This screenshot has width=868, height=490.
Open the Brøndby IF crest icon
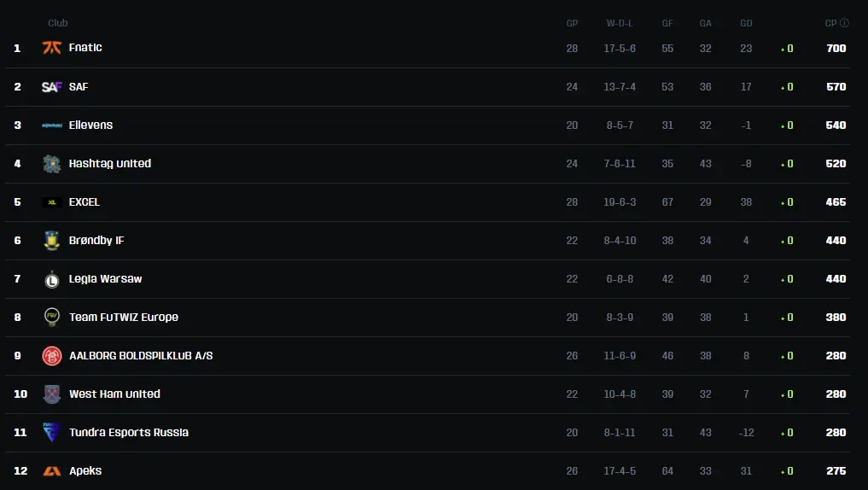click(52, 241)
